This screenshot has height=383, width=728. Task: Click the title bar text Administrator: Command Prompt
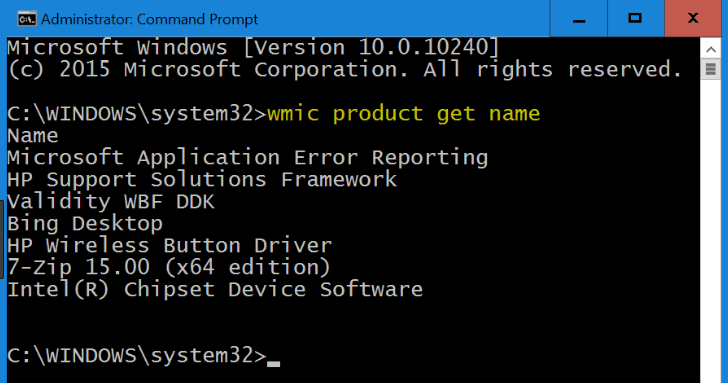point(150,19)
